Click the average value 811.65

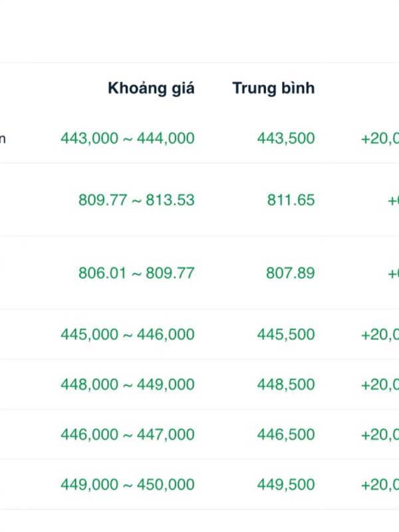click(291, 200)
